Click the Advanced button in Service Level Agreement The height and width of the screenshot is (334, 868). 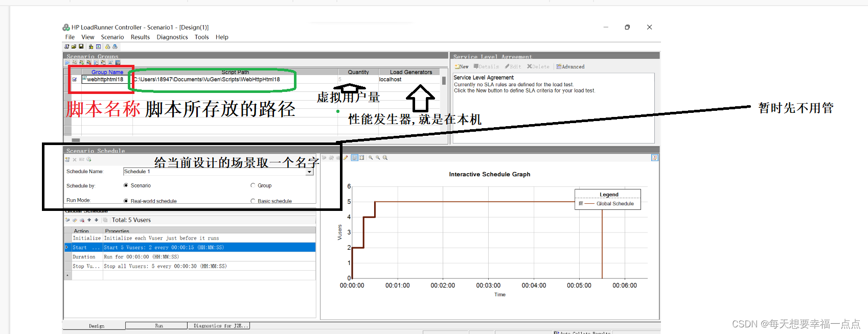pyautogui.click(x=570, y=66)
